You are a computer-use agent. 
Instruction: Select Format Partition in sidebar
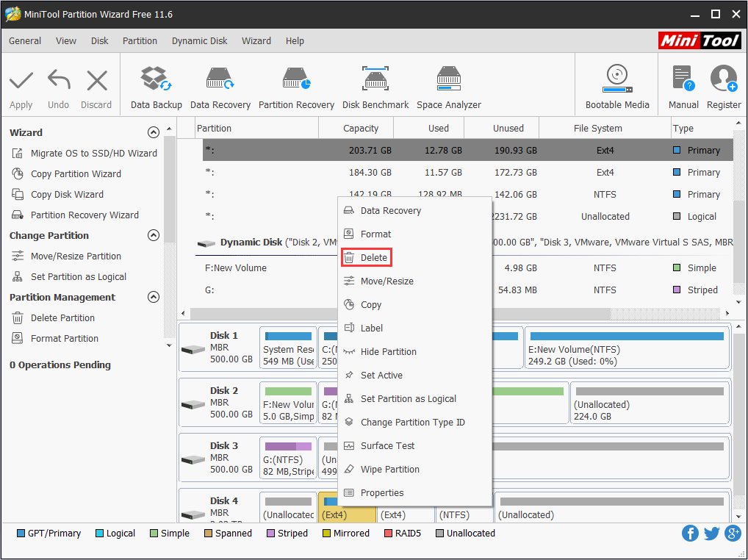55,338
